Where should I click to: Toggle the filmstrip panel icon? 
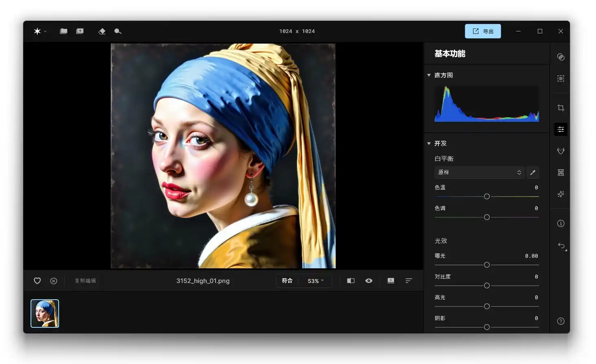391,281
